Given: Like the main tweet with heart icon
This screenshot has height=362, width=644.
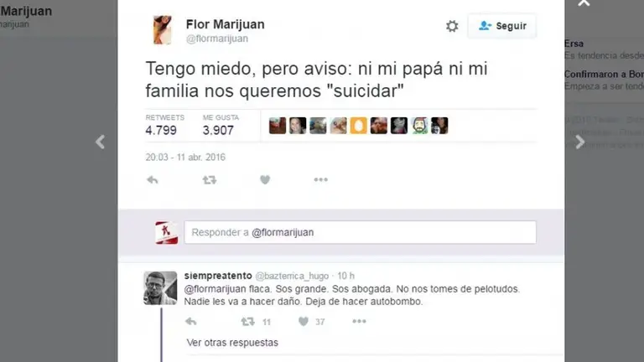Looking at the screenshot, I should tap(265, 180).
